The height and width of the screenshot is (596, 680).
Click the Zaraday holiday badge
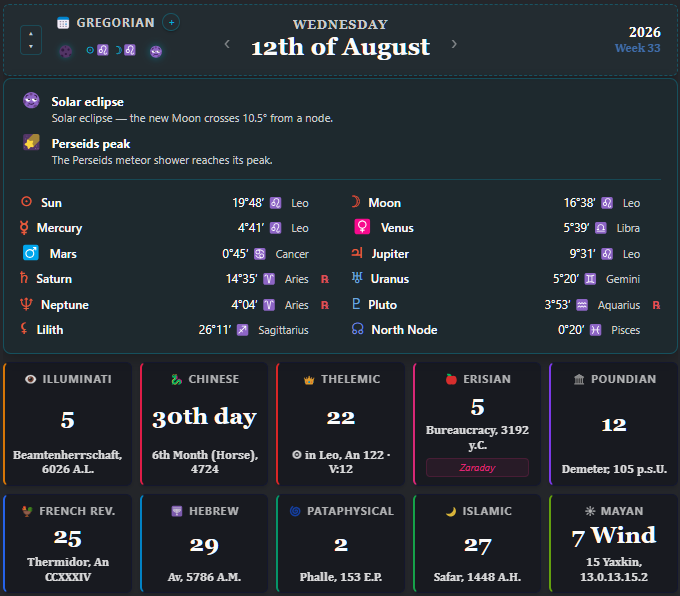pos(477,468)
